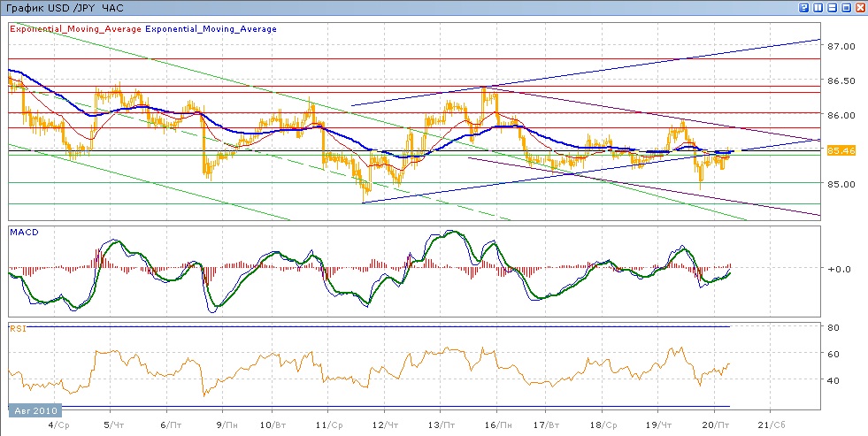The height and width of the screenshot is (436, 868).
Task: Click the RSI indicator panel label
Action: tap(17, 328)
